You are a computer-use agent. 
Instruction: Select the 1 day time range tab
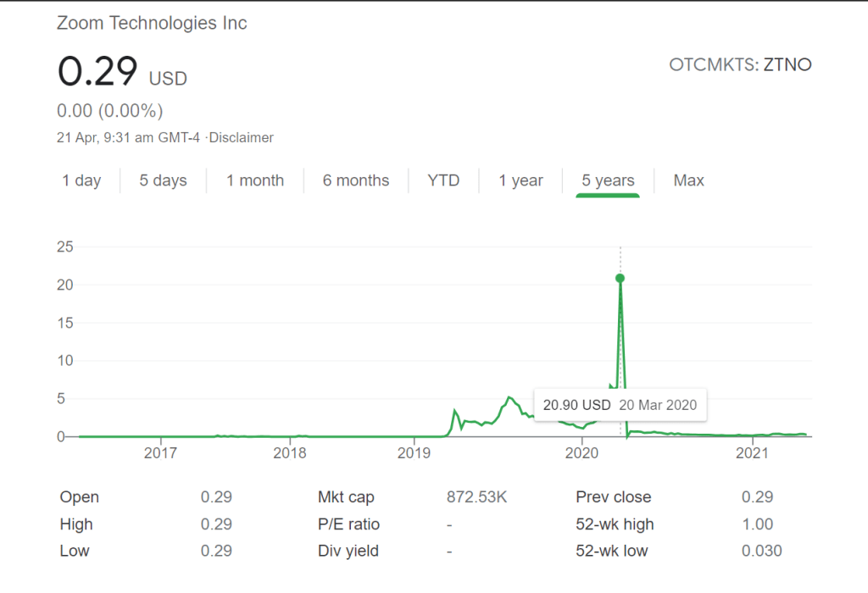81,180
